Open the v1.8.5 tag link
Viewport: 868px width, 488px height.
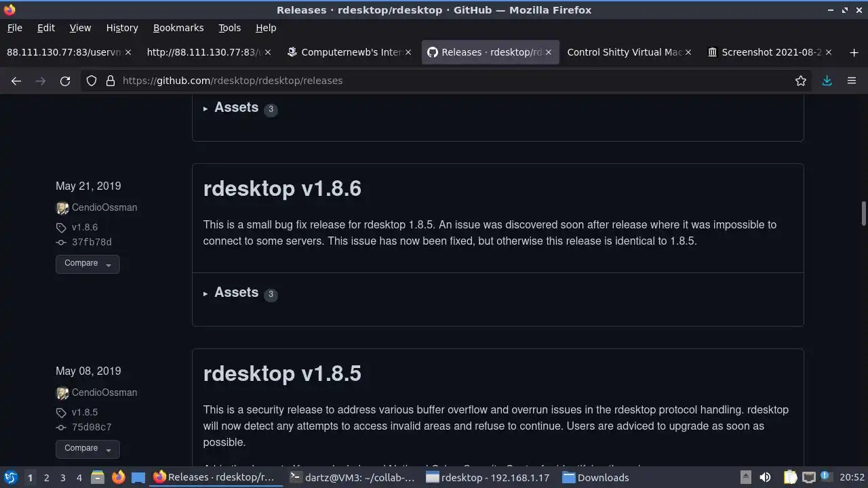coord(85,413)
